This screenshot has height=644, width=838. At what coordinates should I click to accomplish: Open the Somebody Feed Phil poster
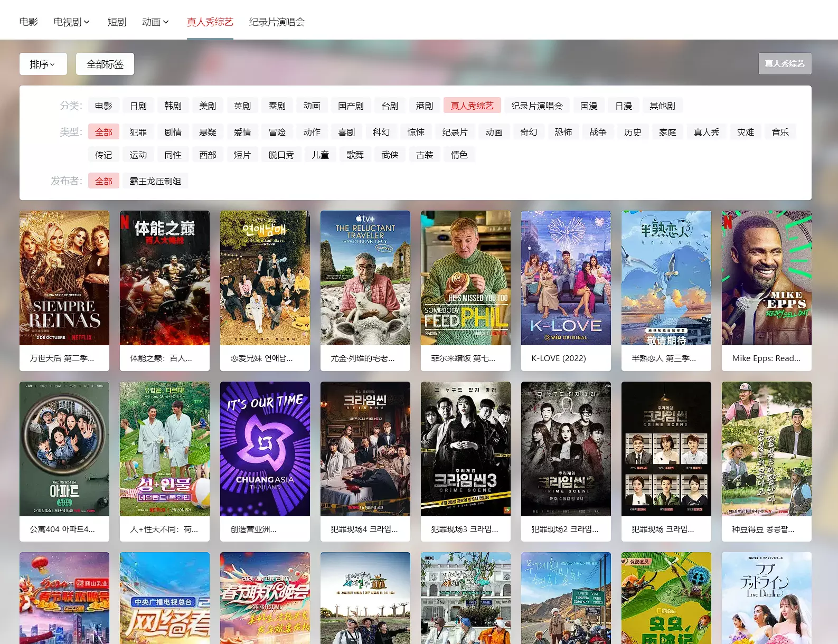(x=465, y=278)
